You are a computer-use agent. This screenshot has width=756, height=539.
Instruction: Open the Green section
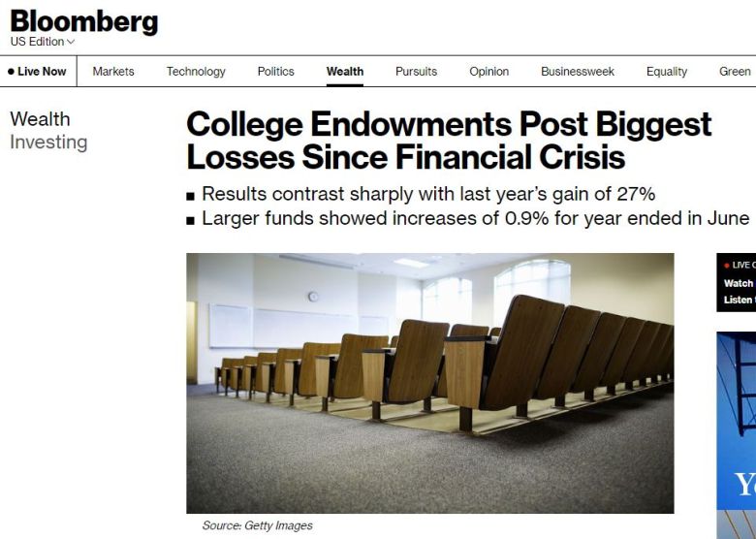tap(735, 72)
